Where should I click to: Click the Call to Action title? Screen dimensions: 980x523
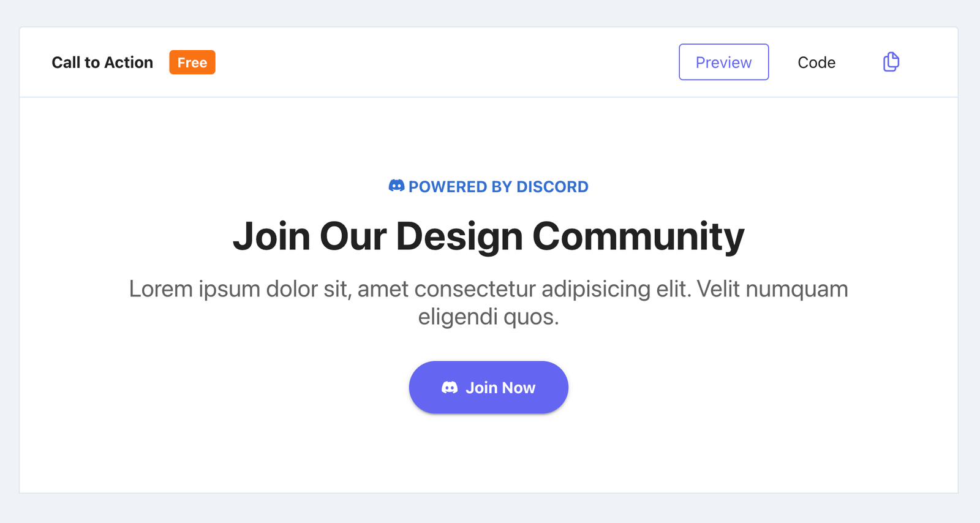[x=102, y=62]
